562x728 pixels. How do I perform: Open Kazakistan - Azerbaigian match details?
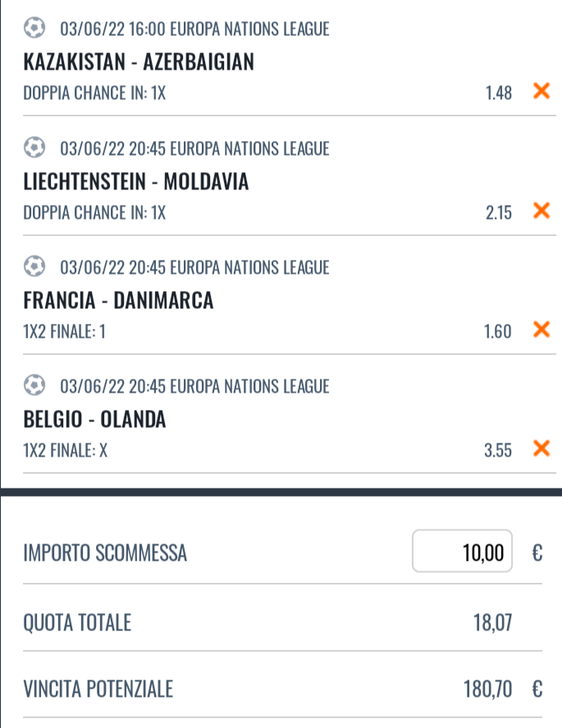tap(139, 61)
